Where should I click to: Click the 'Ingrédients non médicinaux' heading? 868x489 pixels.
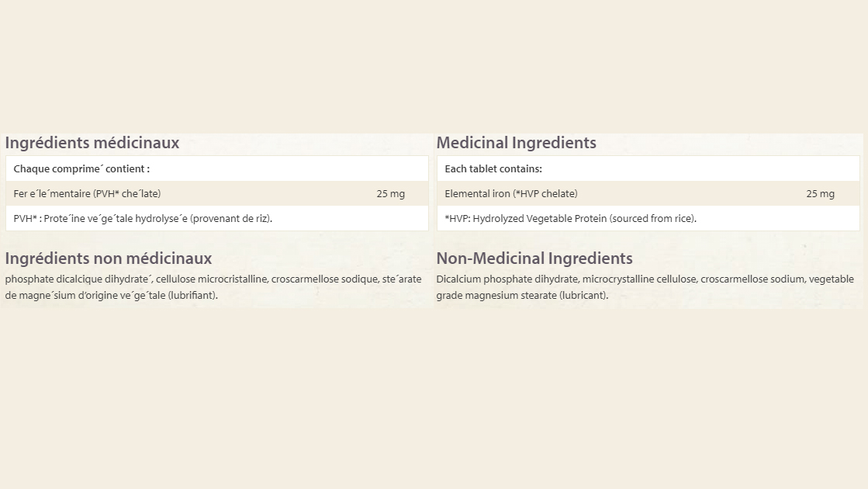tap(108, 258)
